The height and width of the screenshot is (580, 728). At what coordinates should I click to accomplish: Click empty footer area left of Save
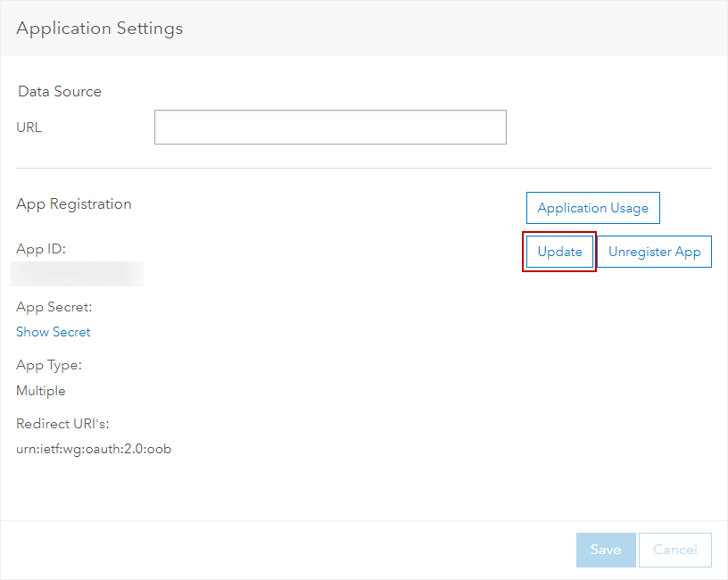coord(285,550)
